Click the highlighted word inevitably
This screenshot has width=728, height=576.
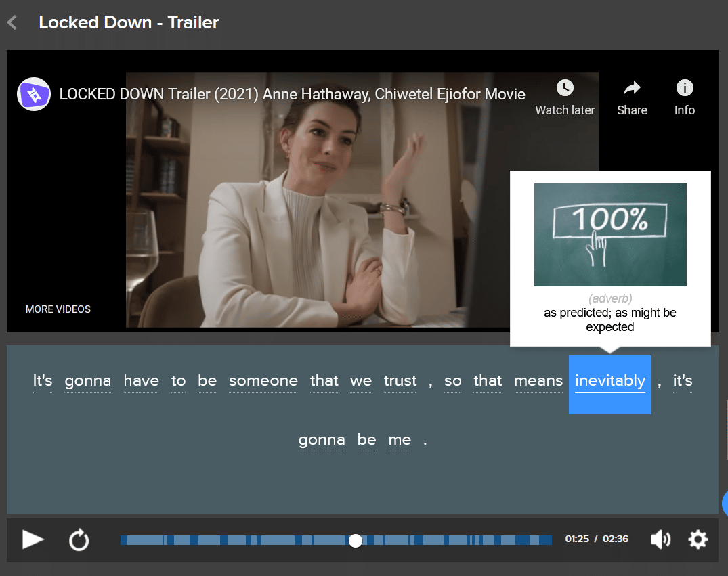(x=610, y=384)
